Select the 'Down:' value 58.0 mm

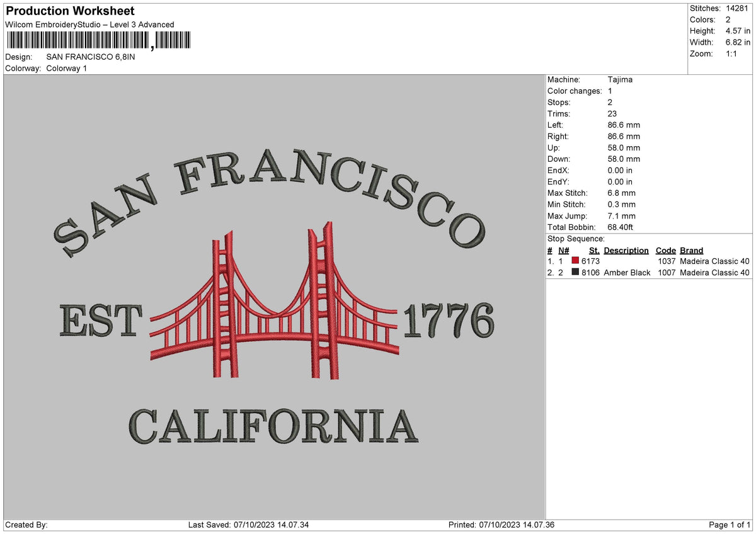tap(624, 159)
